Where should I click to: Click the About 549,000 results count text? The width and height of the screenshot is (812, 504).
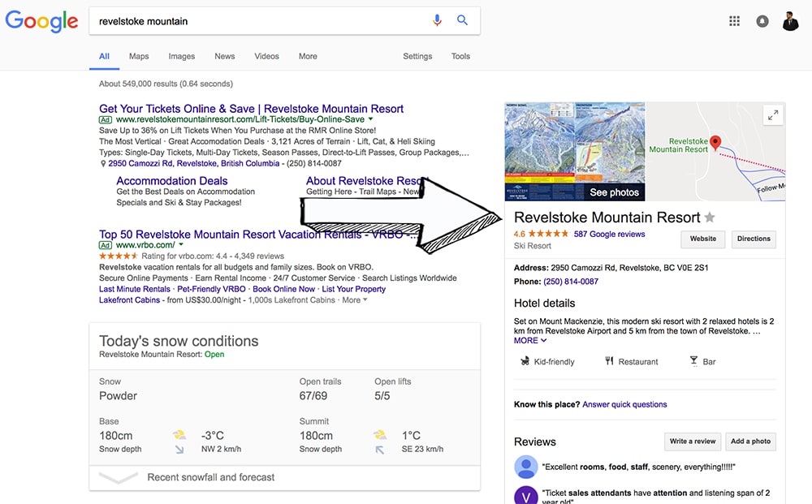coord(166,84)
